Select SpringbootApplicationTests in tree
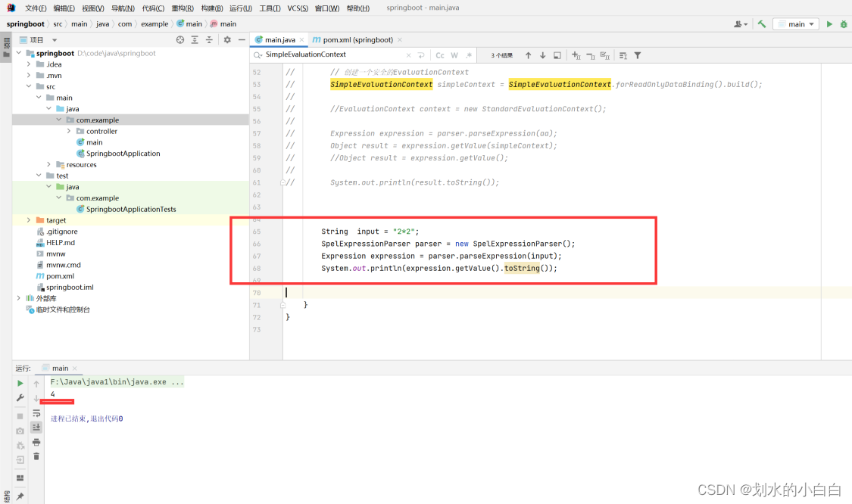Screen dimensions: 852x504 tap(131, 209)
